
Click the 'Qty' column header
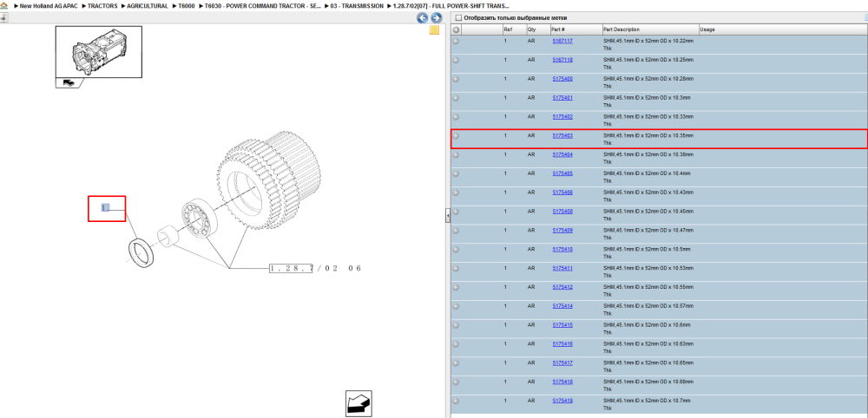[x=531, y=29]
